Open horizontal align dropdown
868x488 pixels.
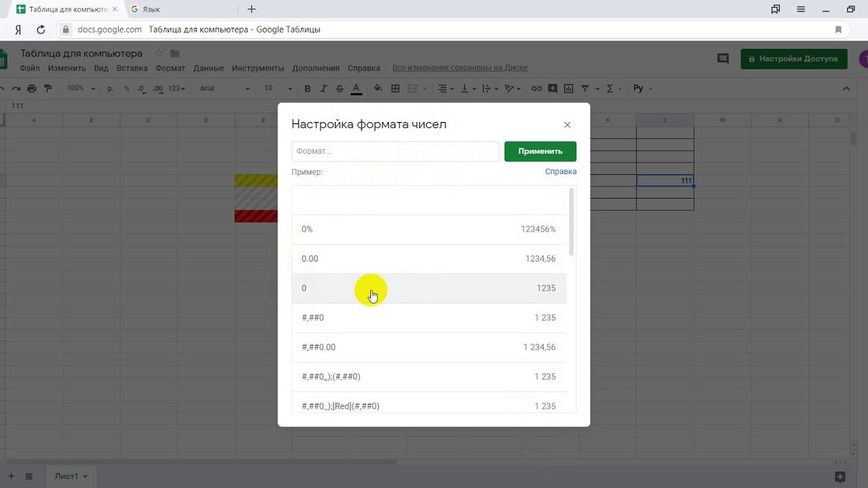tap(446, 88)
